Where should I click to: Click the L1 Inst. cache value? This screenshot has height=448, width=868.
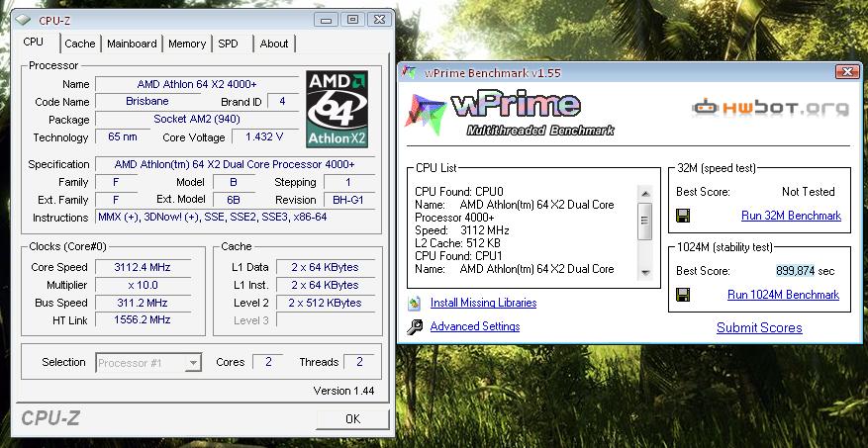pos(325,285)
